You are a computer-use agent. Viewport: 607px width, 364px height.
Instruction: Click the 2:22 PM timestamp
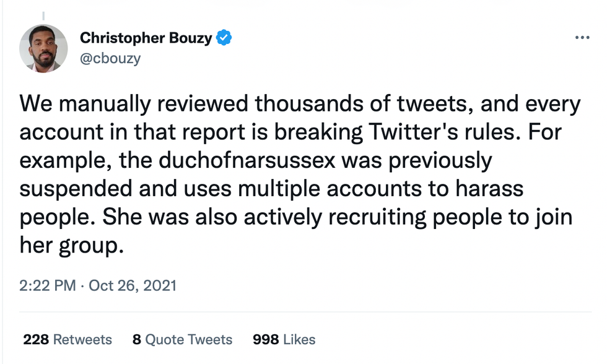click(x=48, y=285)
